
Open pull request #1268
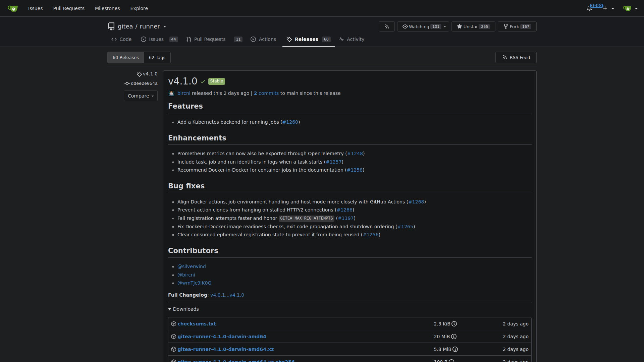pos(416,202)
